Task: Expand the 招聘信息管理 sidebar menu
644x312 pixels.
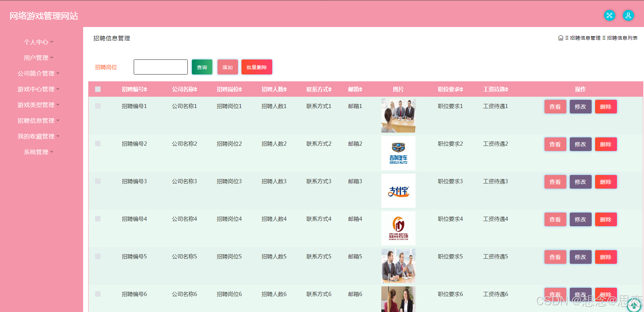Action: click(39, 121)
